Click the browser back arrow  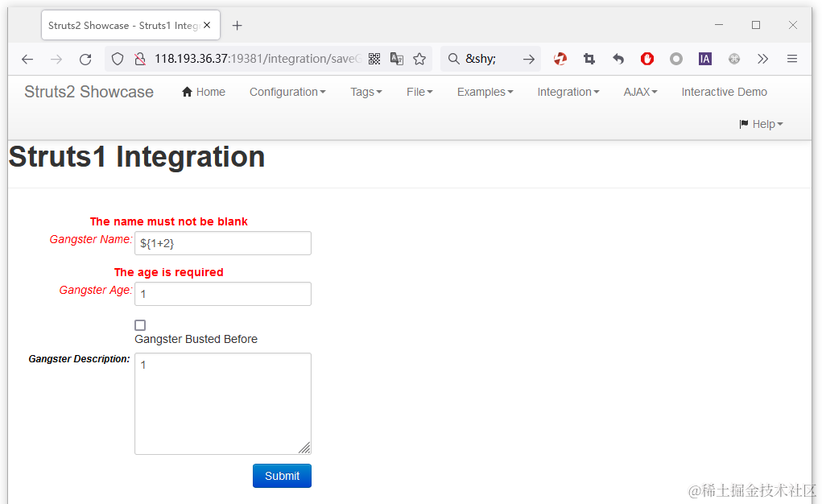[x=27, y=60]
